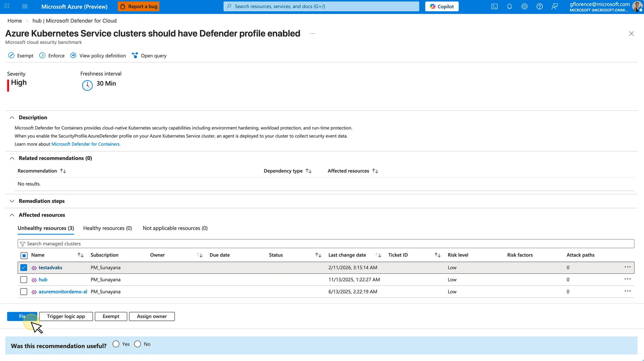
Task: Uncheck the testadvaks row checkbox
Action: (x=24, y=267)
